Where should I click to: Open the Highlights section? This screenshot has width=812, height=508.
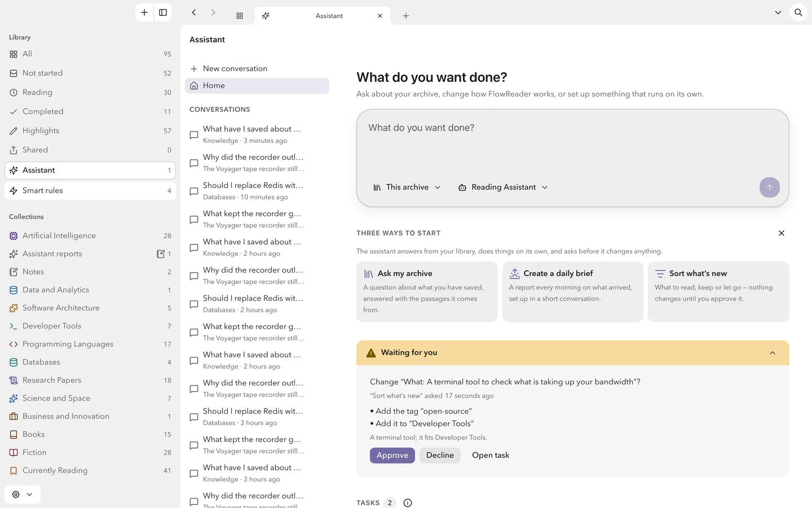click(x=90, y=131)
